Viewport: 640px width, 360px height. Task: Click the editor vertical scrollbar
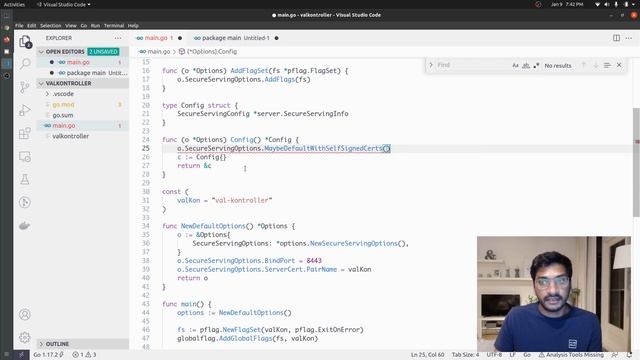tap(636, 163)
